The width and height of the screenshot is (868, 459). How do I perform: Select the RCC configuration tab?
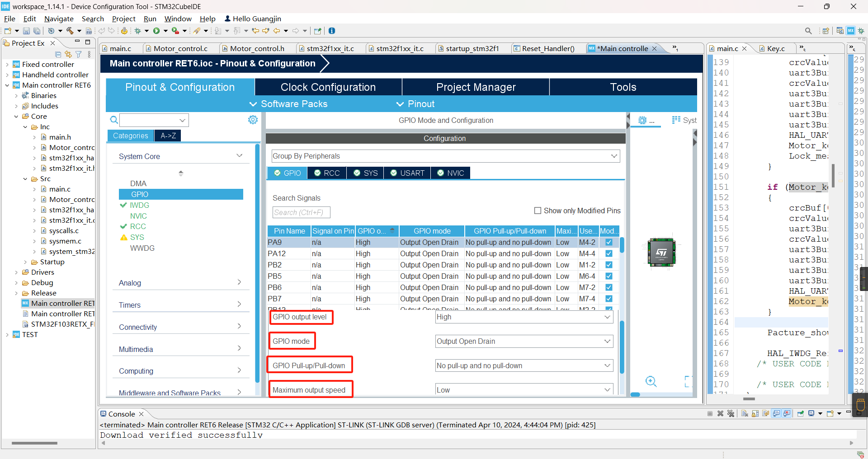pos(327,173)
